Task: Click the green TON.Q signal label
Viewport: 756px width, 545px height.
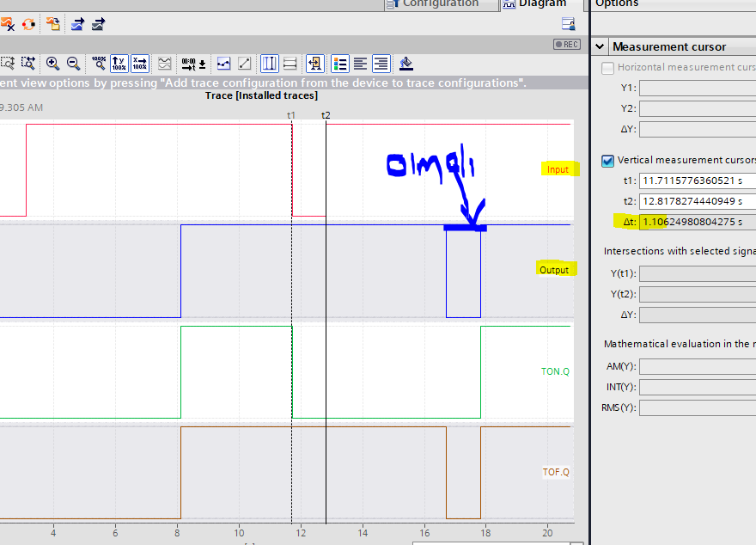Action: pyautogui.click(x=555, y=371)
